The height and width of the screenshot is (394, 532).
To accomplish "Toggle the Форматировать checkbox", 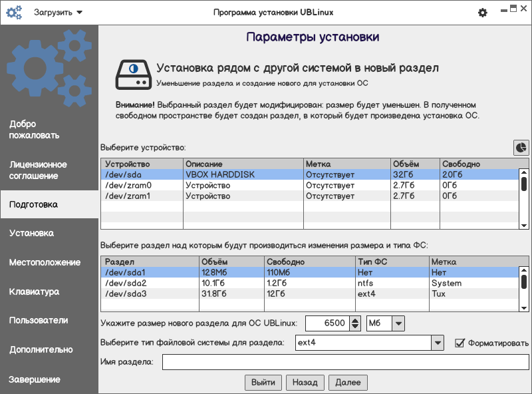I will tap(459, 343).
